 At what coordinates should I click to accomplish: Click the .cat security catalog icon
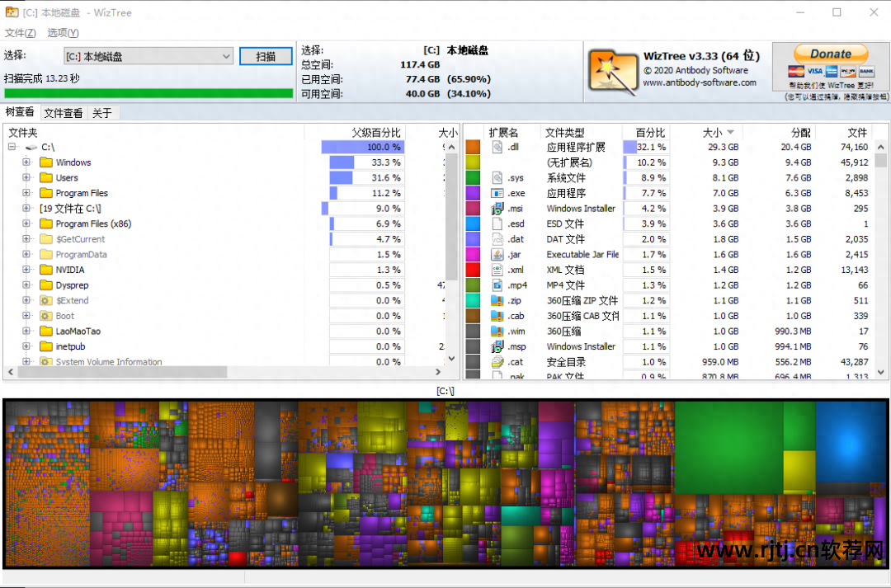(x=497, y=362)
